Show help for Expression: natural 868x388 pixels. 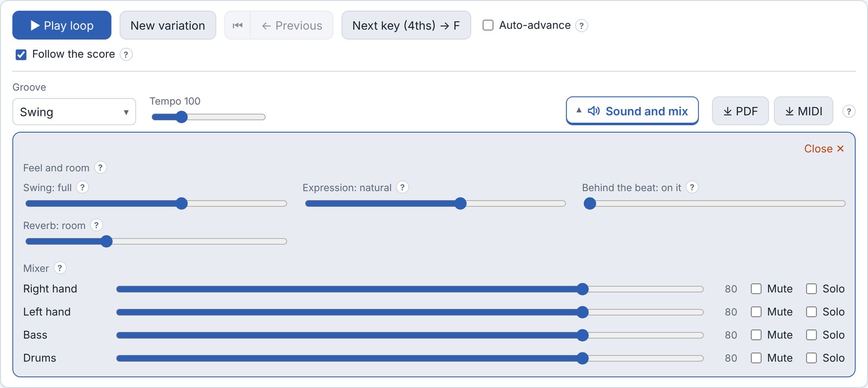point(403,187)
